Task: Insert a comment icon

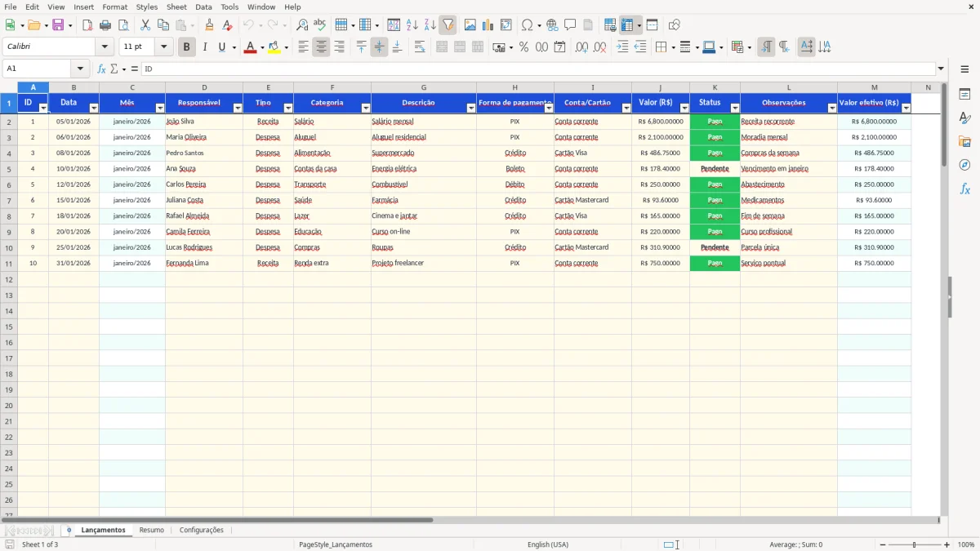Action: click(x=570, y=25)
